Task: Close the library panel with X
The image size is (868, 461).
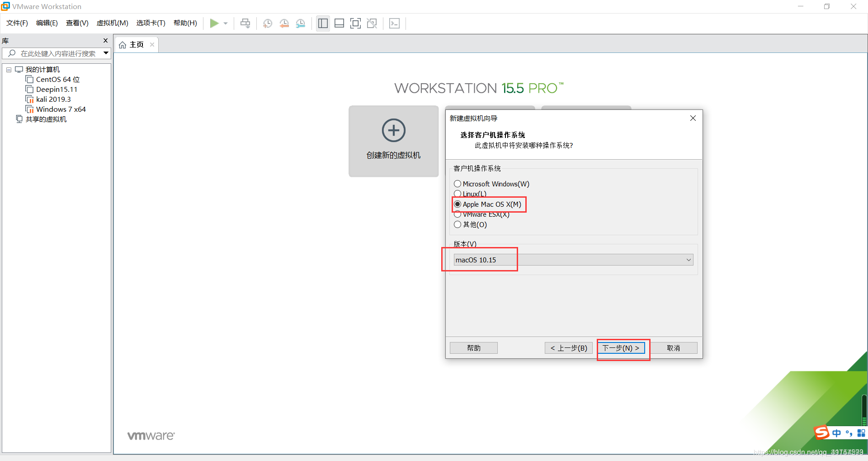Action: (x=105, y=41)
